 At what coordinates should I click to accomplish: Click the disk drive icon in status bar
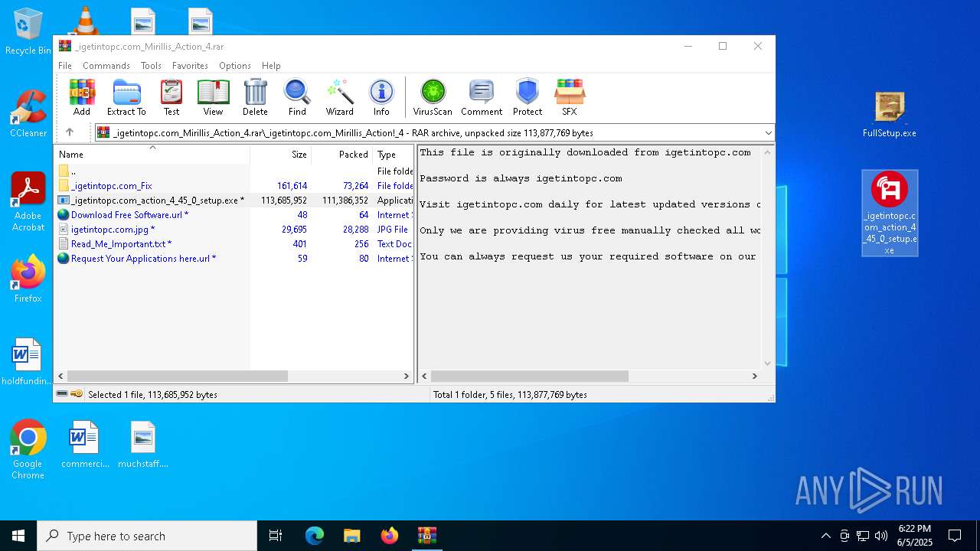62,394
